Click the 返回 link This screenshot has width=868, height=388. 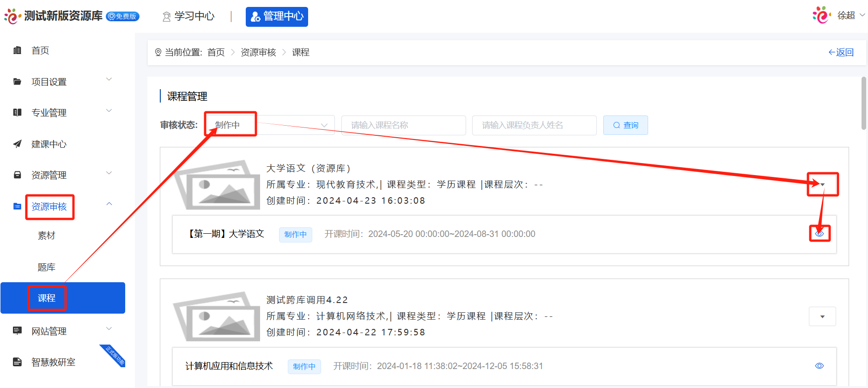point(841,52)
